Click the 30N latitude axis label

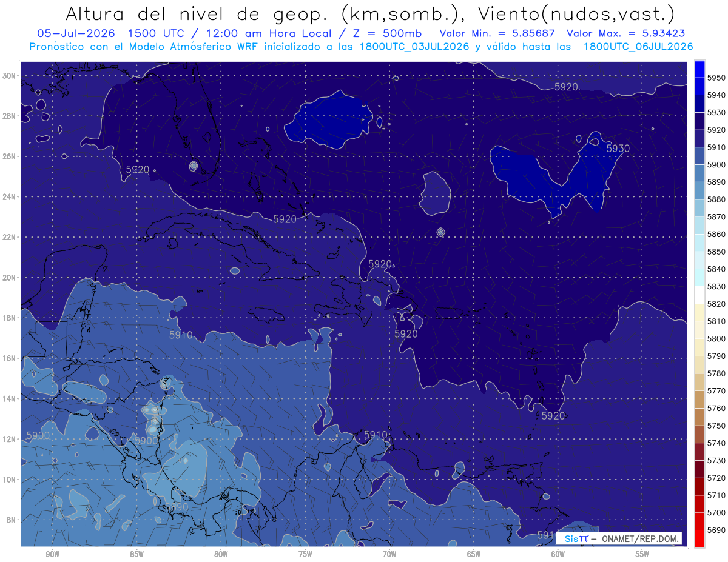point(10,75)
